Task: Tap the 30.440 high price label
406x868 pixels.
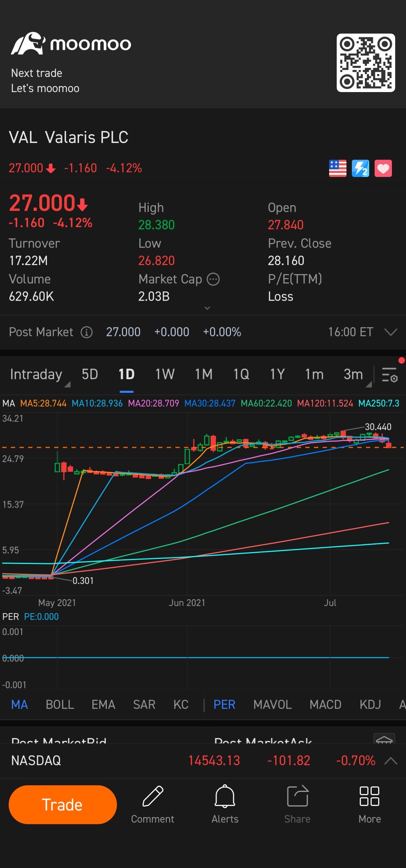Action: click(378, 427)
